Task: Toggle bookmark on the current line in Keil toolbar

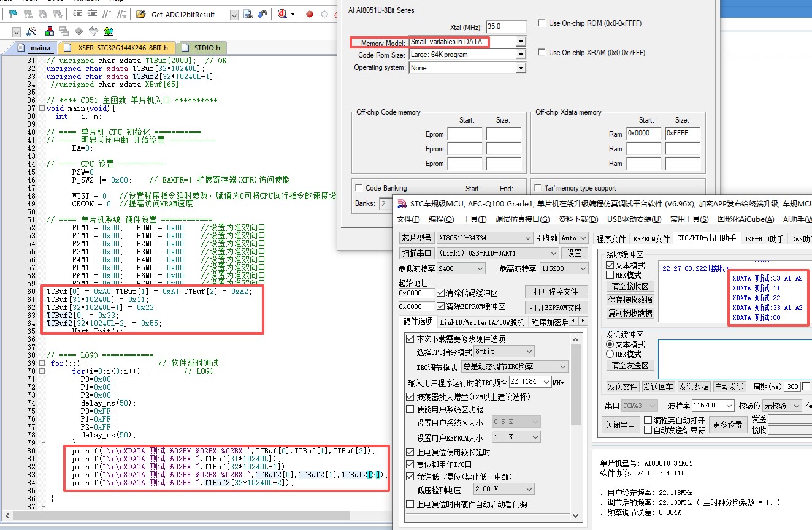Action: [x=13, y=14]
